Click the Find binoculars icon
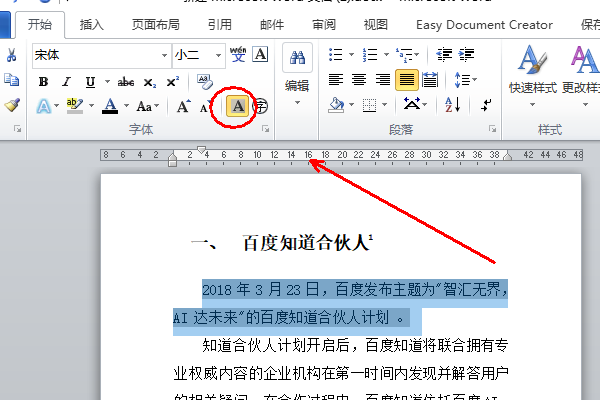This screenshot has width=600, height=400. pyautogui.click(x=297, y=57)
